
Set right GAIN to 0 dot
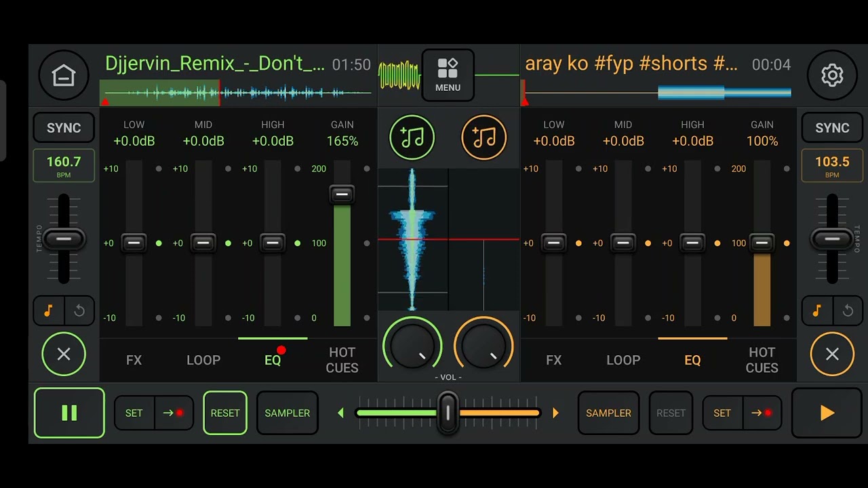pos(787,318)
